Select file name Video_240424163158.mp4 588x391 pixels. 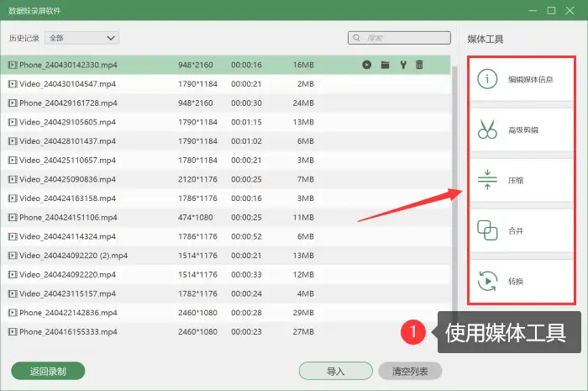[x=67, y=198]
